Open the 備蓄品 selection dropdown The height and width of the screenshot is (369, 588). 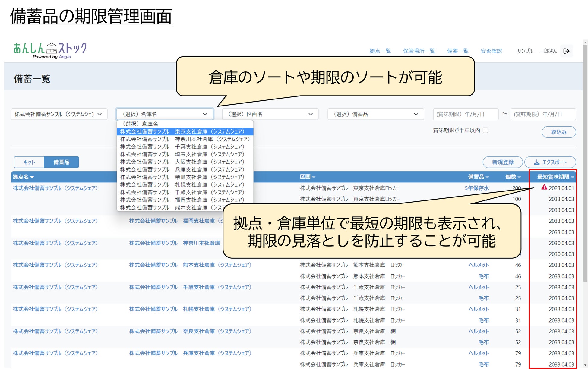point(375,114)
